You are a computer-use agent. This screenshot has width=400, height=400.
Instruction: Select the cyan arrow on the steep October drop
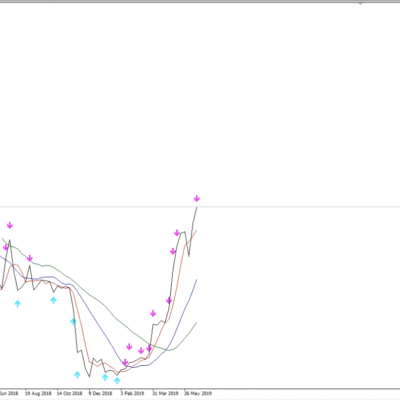[x=73, y=321]
